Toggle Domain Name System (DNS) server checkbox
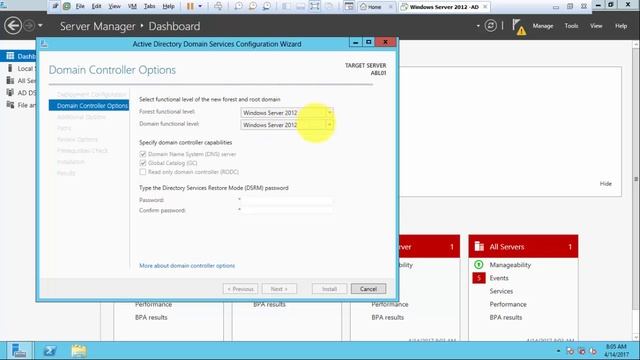 point(142,154)
